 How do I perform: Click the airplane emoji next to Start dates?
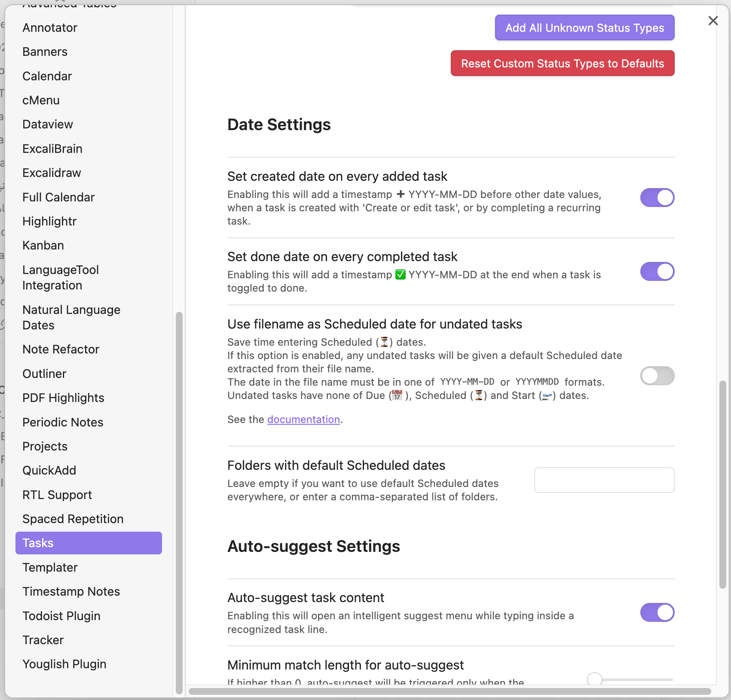[x=547, y=396]
